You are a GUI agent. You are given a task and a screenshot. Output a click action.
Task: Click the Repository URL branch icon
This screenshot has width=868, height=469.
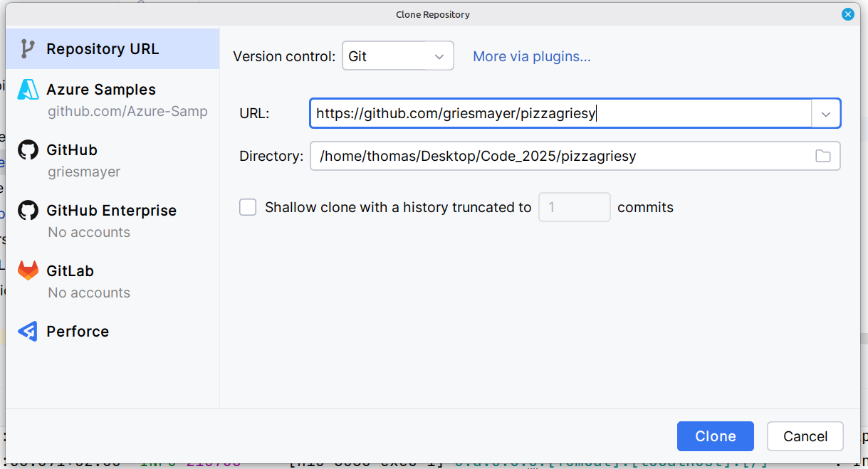pos(28,49)
